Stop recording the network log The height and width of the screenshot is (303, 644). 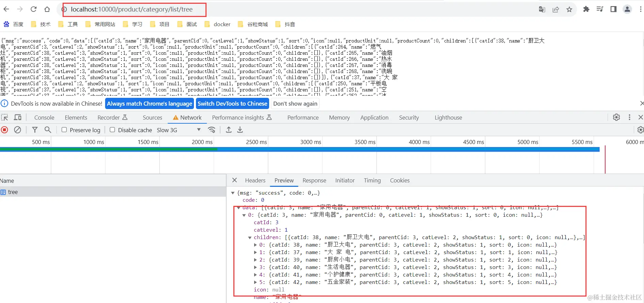[5, 130]
